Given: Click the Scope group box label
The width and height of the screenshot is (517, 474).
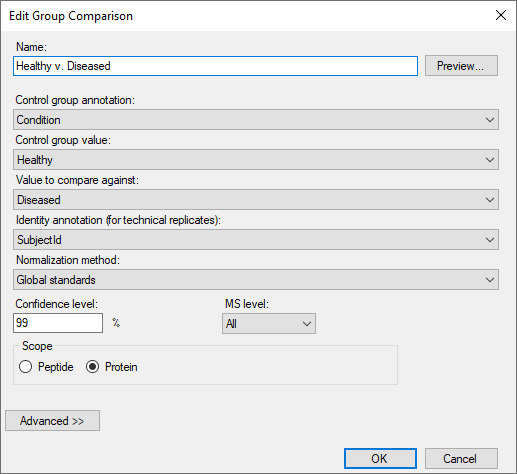Looking at the screenshot, I should point(37,346).
